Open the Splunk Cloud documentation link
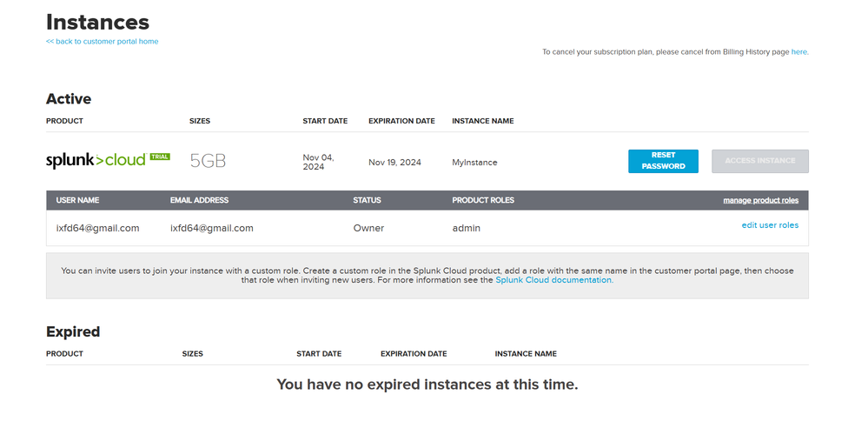Viewport: 868px width, 421px height. click(553, 280)
